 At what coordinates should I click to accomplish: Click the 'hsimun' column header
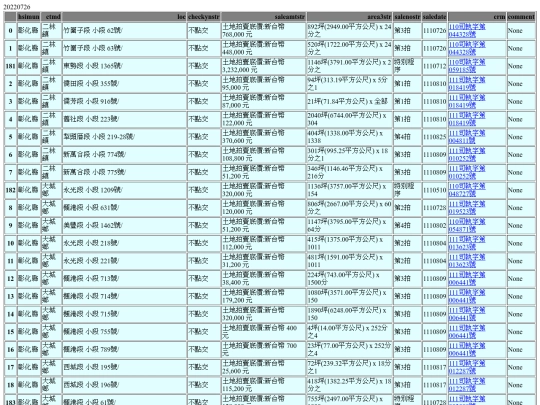pos(29,17)
